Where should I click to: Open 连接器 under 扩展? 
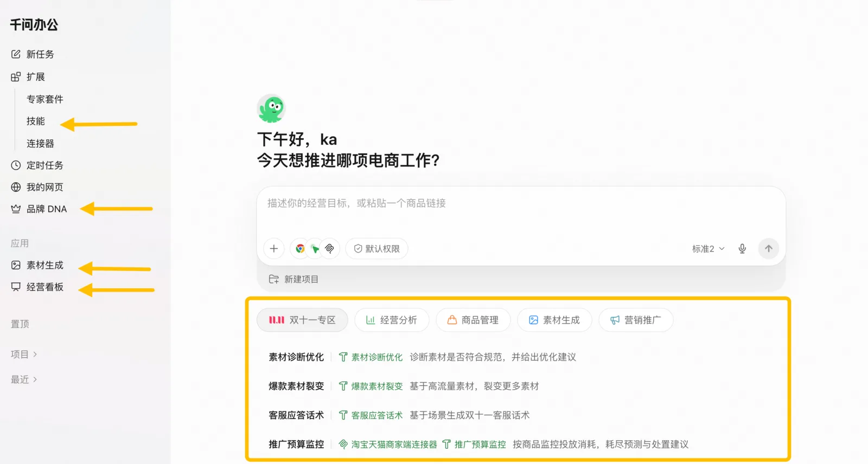tap(41, 144)
